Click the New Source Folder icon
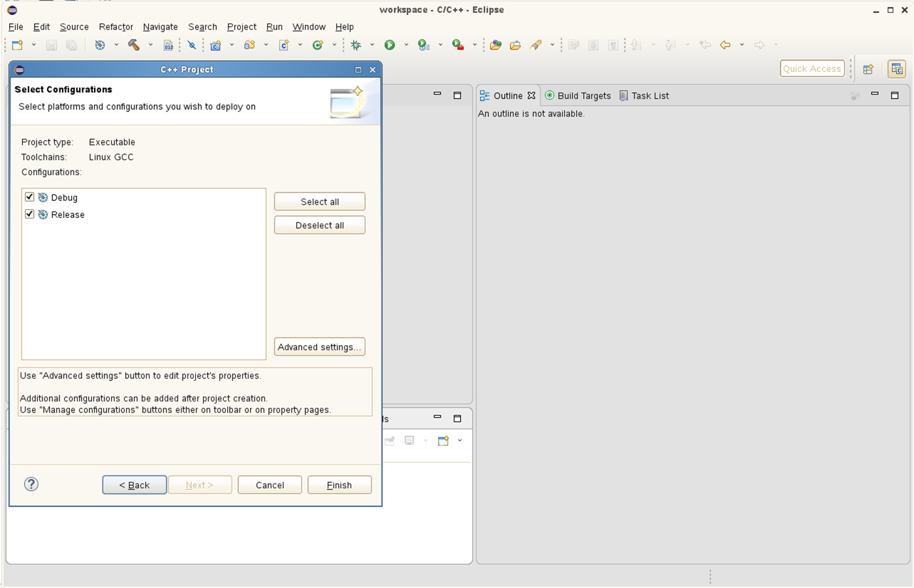 coord(249,45)
